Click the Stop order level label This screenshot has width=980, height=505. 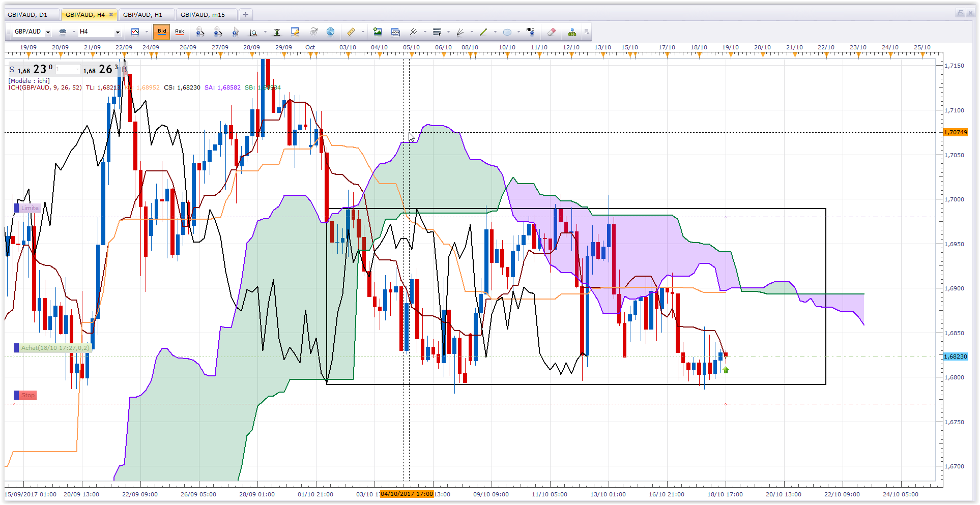tap(27, 395)
